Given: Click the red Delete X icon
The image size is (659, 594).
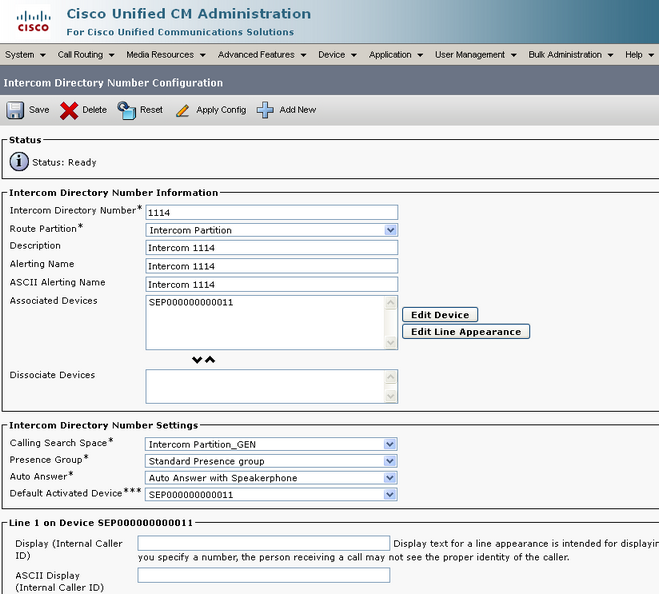Looking at the screenshot, I should pyautogui.click(x=69, y=111).
